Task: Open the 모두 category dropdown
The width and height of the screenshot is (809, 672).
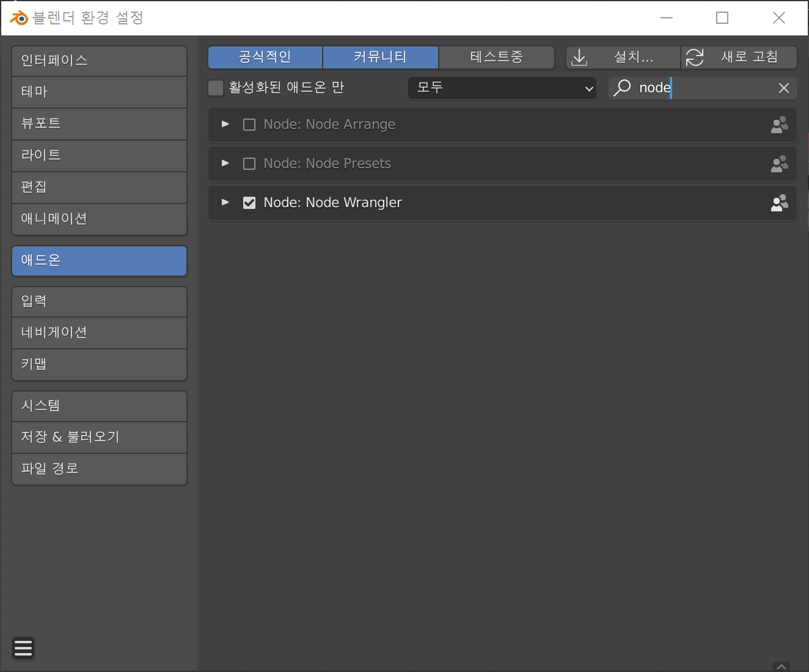Action: (502, 88)
